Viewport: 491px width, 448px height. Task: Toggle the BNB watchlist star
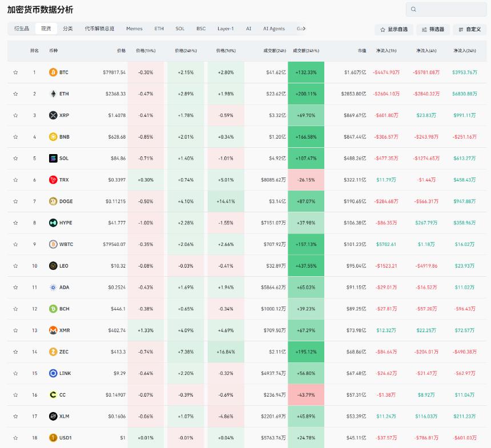15,137
